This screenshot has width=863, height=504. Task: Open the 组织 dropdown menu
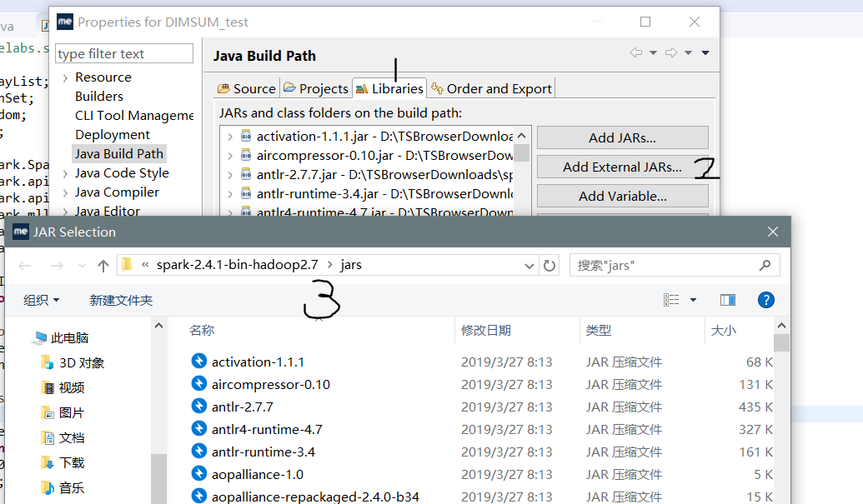tap(41, 300)
